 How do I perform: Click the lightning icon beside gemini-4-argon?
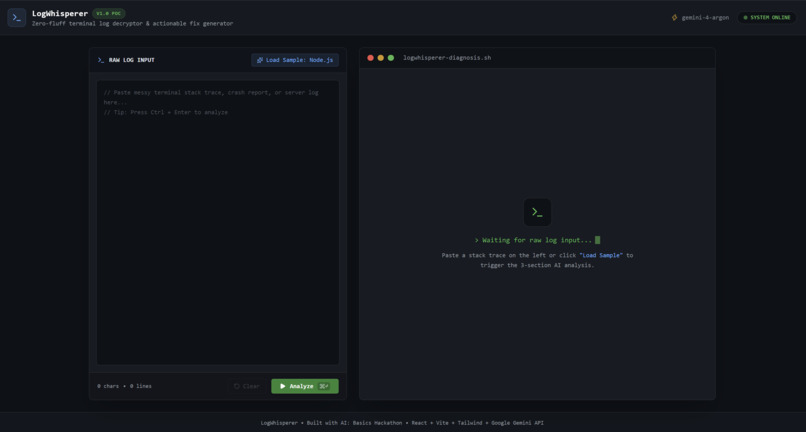pos(674,17)
